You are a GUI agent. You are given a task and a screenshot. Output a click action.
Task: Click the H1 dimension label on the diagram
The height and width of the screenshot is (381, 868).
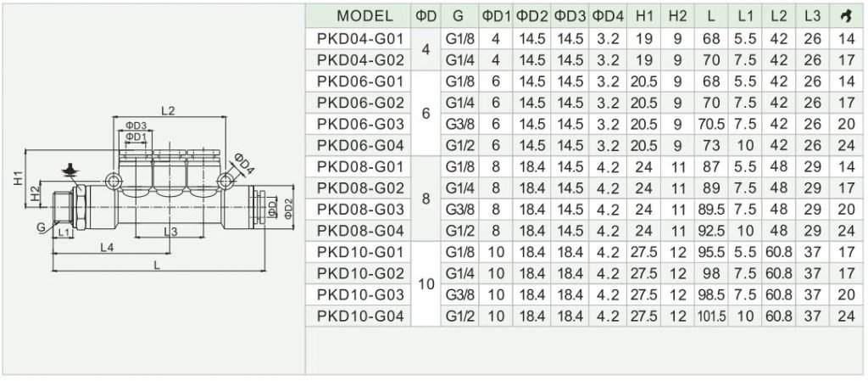tap(19, 178)
